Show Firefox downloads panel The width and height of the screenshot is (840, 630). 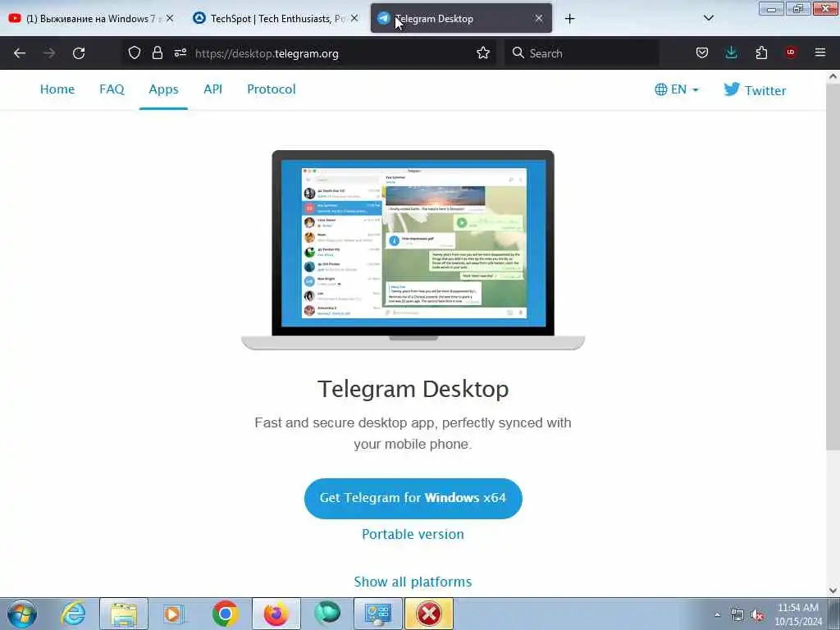[x=731, y=52]
